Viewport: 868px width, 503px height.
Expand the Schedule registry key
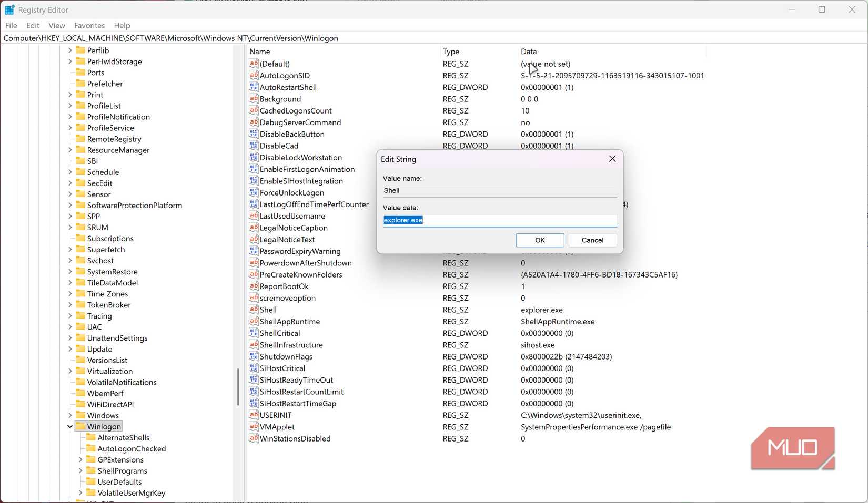pos(70,172)
